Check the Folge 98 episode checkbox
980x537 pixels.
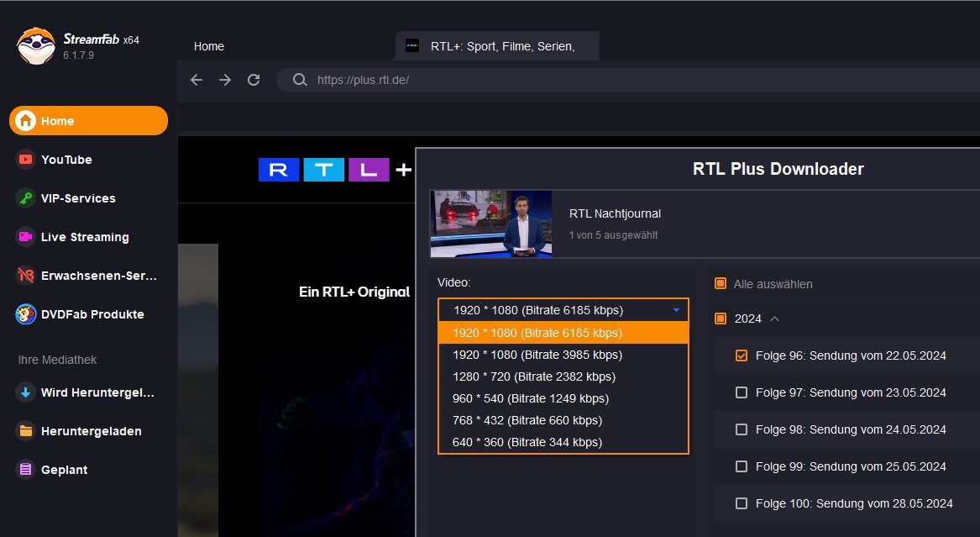742,429
